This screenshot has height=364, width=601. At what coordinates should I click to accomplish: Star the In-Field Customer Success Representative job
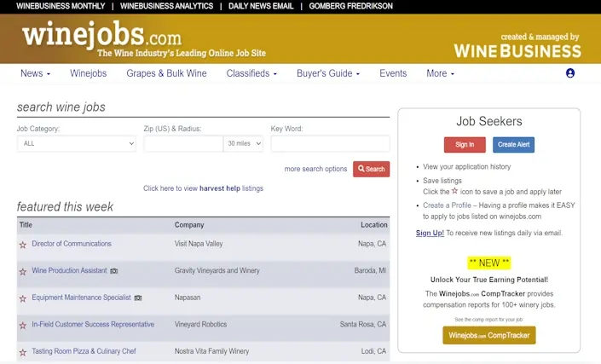[x=23, y=325]
